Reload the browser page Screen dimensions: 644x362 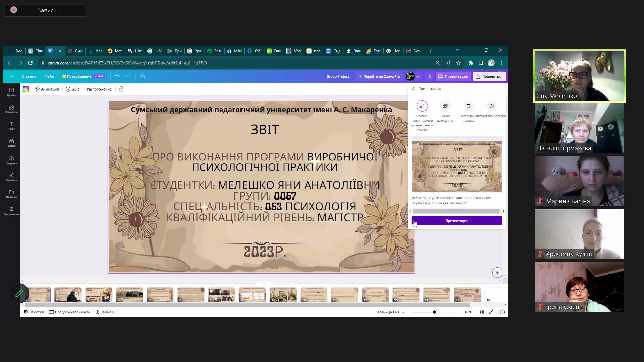pos(30,63)
